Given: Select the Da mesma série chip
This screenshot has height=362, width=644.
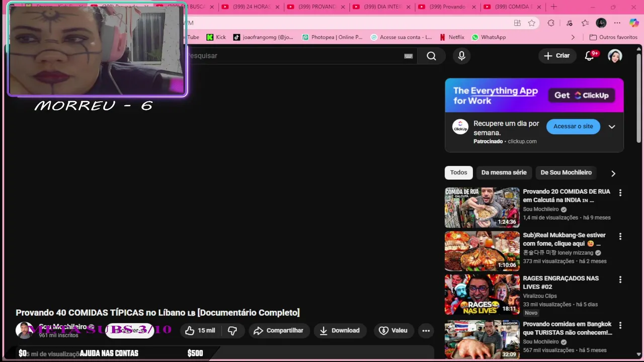Looking at the screenshot, I should [504, 172].
